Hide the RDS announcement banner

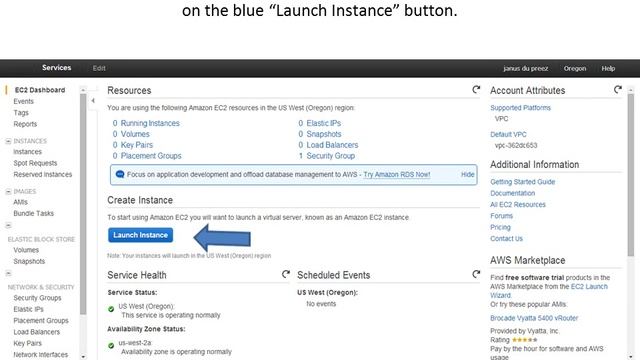tap(467, 175)
